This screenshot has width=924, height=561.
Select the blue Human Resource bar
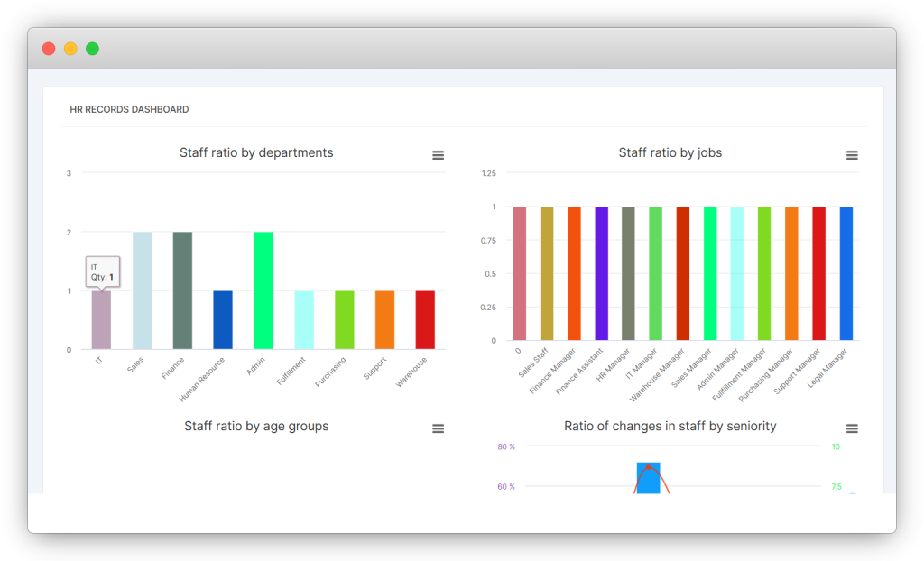[x=223, y=320]
